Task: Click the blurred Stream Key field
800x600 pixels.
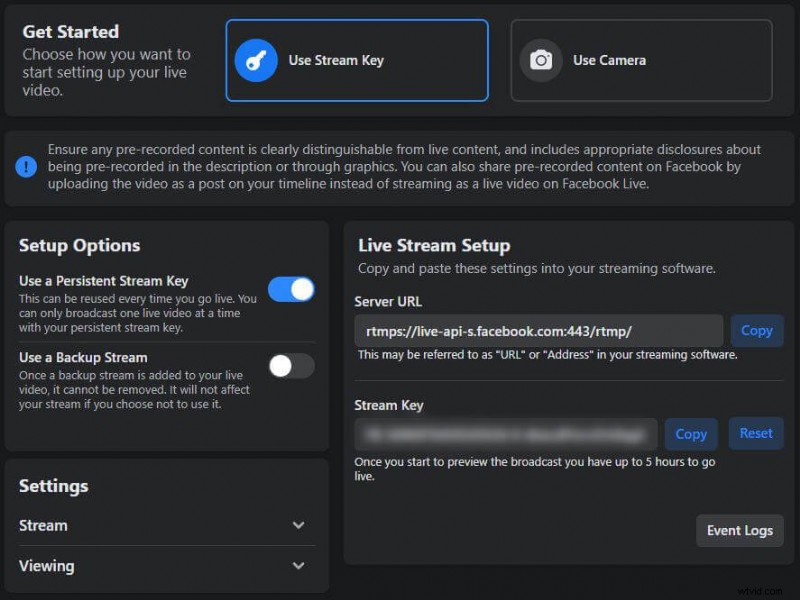Action: (505, 434)
